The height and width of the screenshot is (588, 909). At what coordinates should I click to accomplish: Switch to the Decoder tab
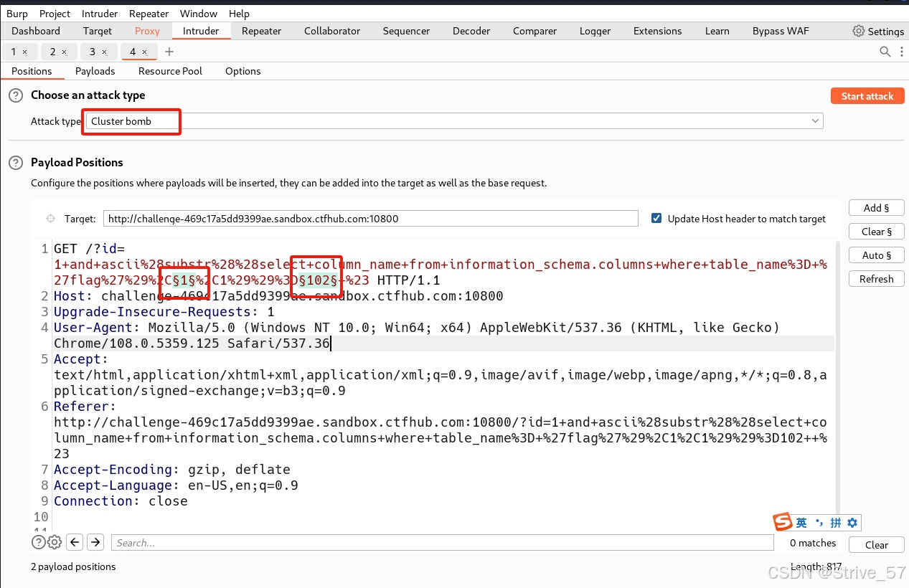tap(471, 31)
